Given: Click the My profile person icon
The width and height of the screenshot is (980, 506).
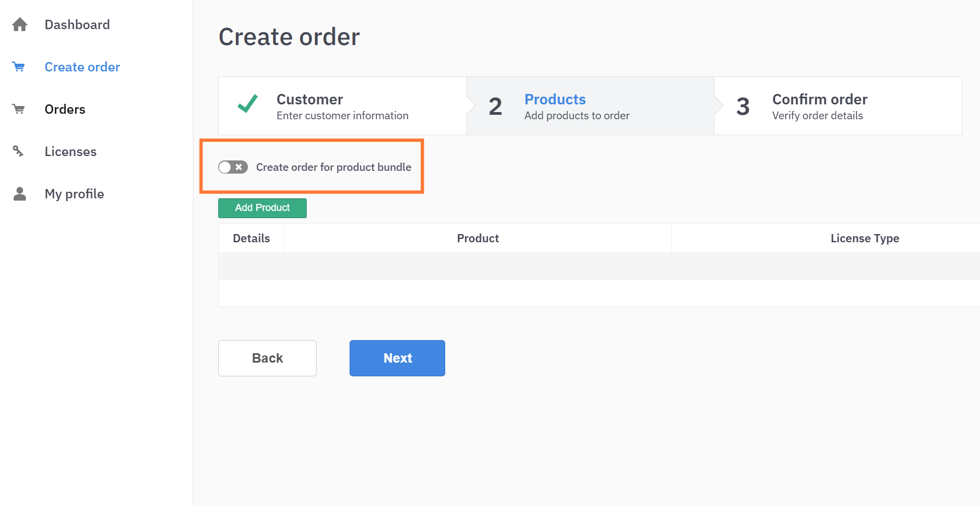Looking at the screenshot, I should click(x=20, y=194).
